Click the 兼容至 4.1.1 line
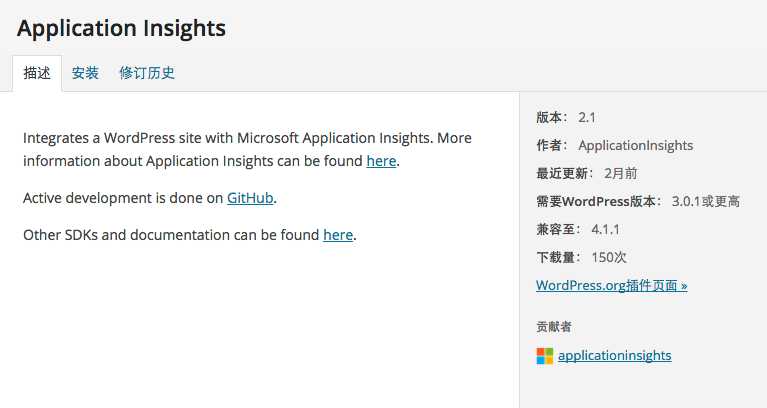 578,229
